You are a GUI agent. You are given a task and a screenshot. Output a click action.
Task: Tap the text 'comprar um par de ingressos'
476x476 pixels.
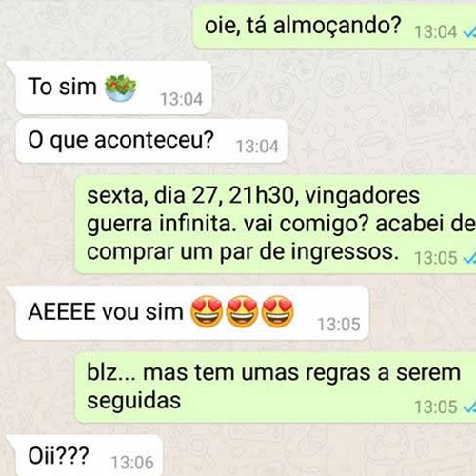coord(243,252)
